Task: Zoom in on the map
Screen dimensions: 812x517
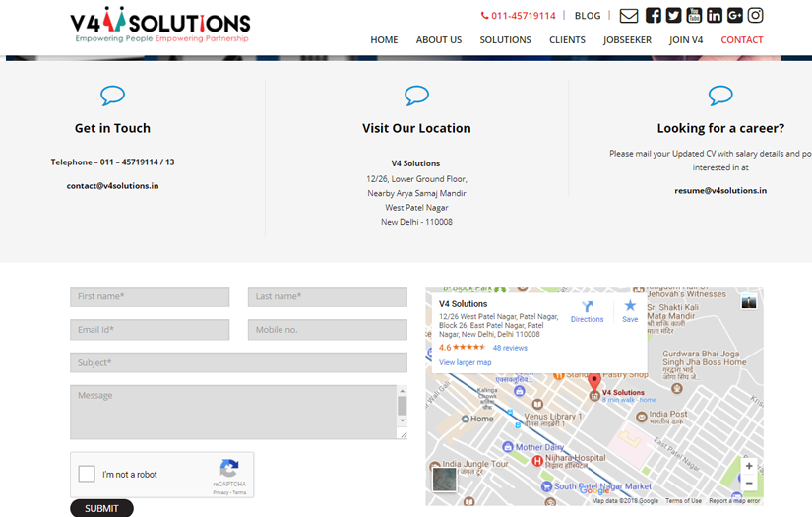Action: 749,466
